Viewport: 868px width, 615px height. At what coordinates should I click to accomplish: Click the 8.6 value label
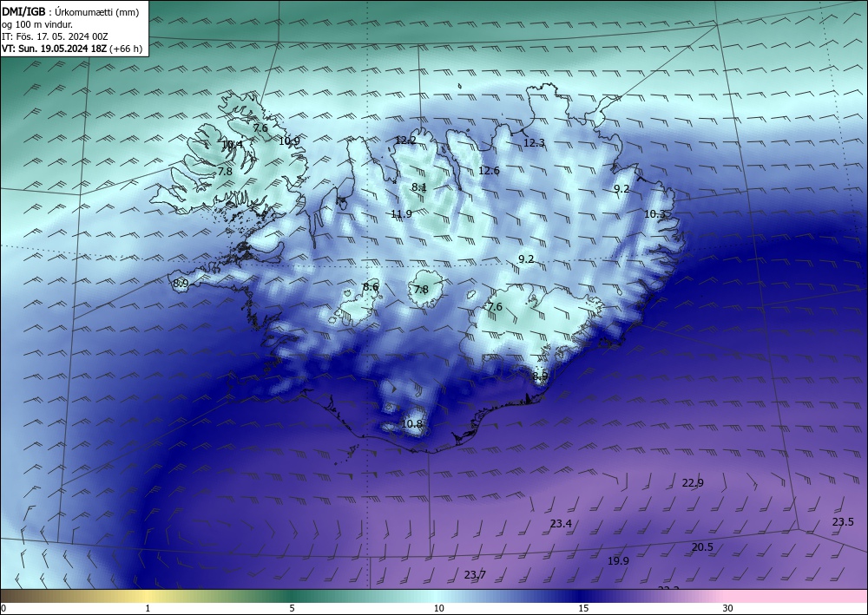(371, 286)
